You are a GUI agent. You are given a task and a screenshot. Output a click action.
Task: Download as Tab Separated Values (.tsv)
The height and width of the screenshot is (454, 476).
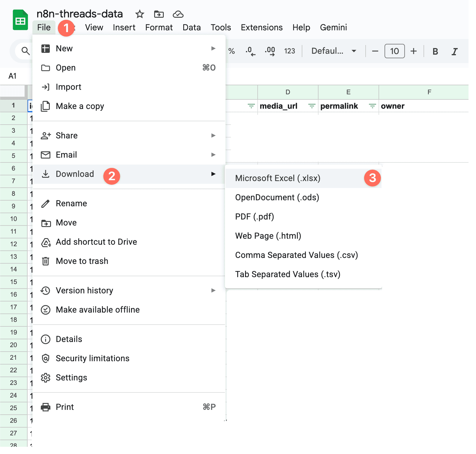pyautogui.click(x=303, y=274)
